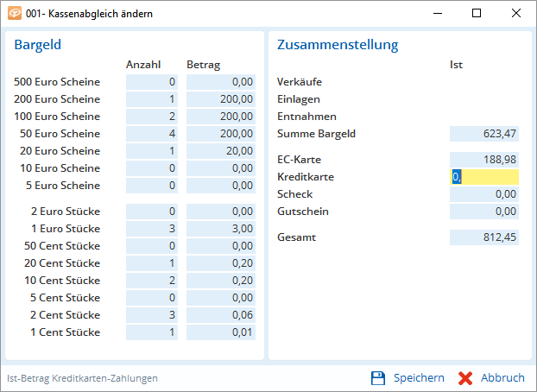Click the EC-Karte amount field
537x392 pixels.
coord(484,160)
